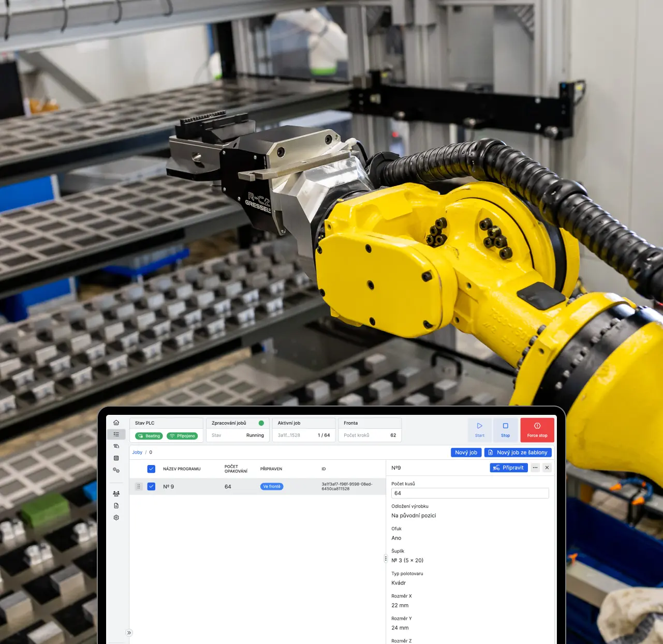Open the document sidebar icon
The height and width of the screenshot is (644, 663).
[x=116, y=506]
